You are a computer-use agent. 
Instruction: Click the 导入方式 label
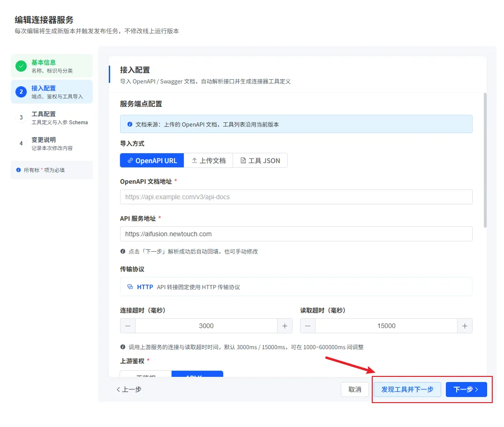click(132, 143)
